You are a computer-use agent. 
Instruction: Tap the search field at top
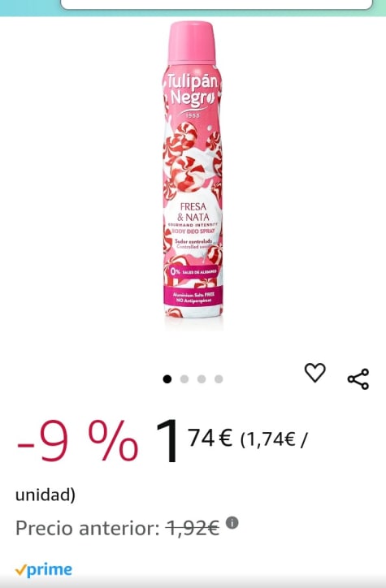[x=216, y=5]
